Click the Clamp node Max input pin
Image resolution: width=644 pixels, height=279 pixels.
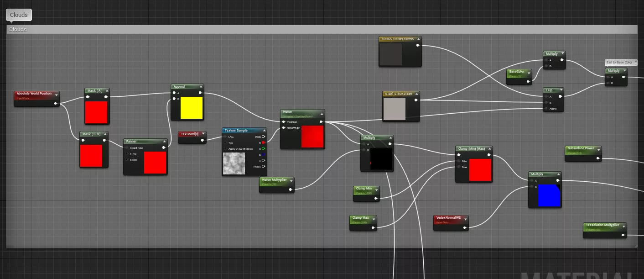pyautogui.click(x=459, y=167)
